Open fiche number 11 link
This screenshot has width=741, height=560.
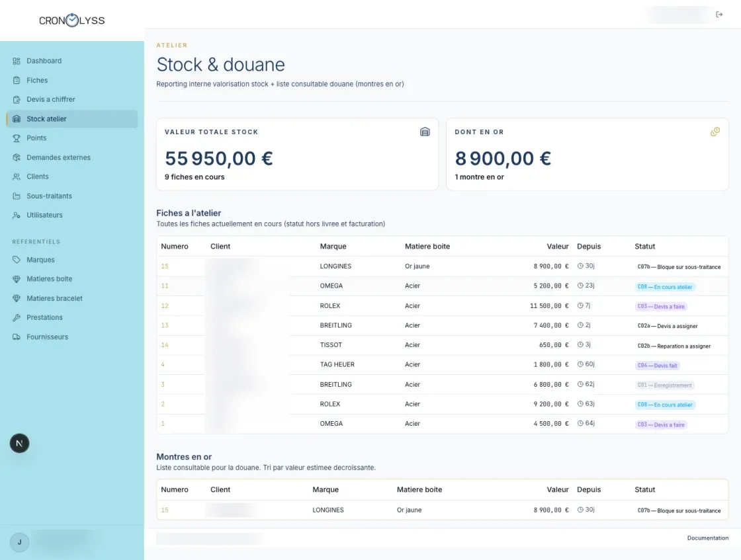(165, 286)
